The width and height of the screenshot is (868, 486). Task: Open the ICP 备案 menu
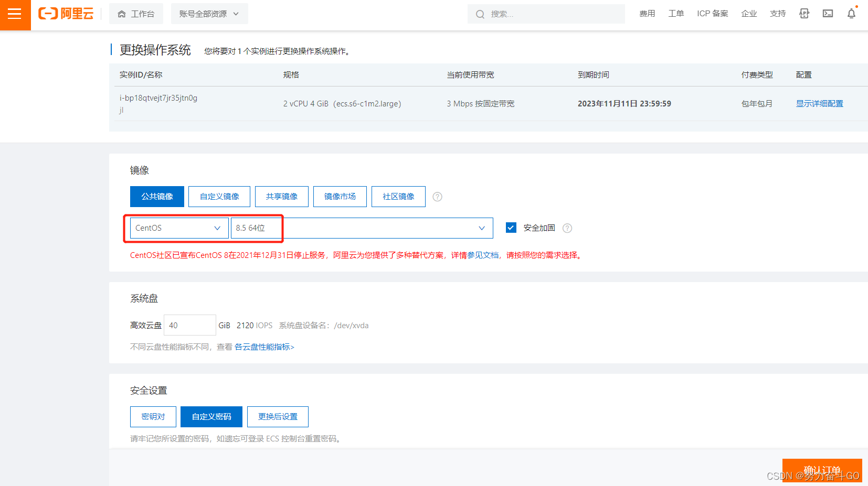713,14
